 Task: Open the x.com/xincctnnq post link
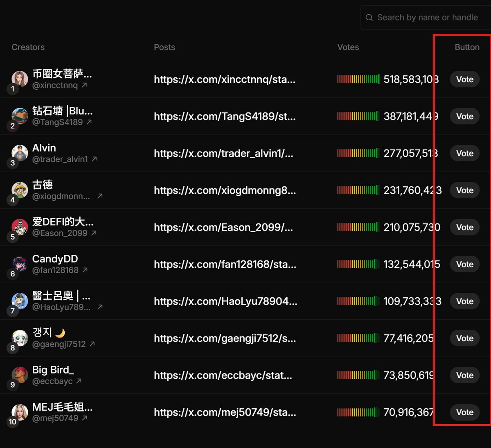(x=225, y=79)
